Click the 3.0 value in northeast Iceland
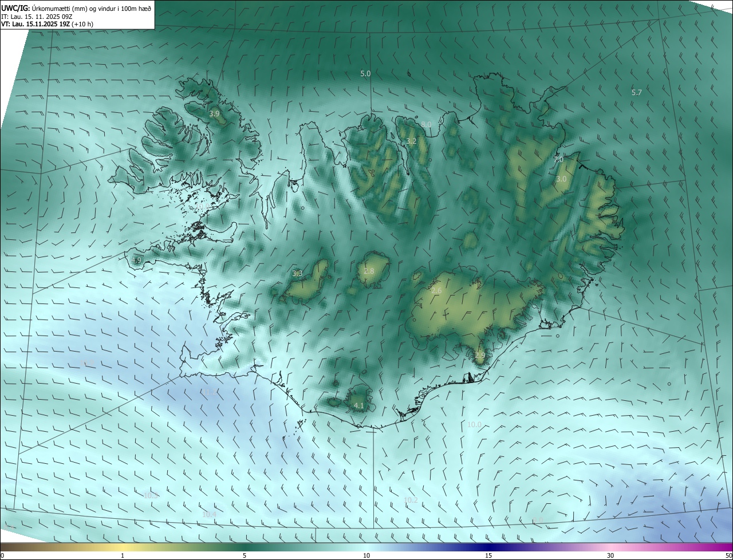 click(x=561, y=179)
